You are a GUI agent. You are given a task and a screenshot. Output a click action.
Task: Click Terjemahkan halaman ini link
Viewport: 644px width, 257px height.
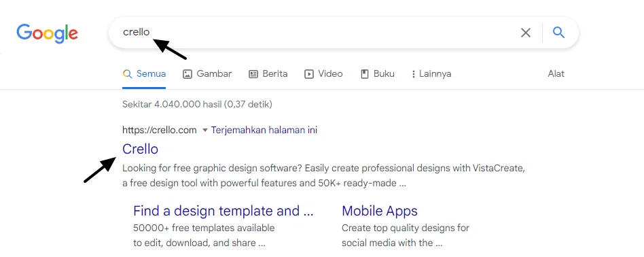click(264, 131)
